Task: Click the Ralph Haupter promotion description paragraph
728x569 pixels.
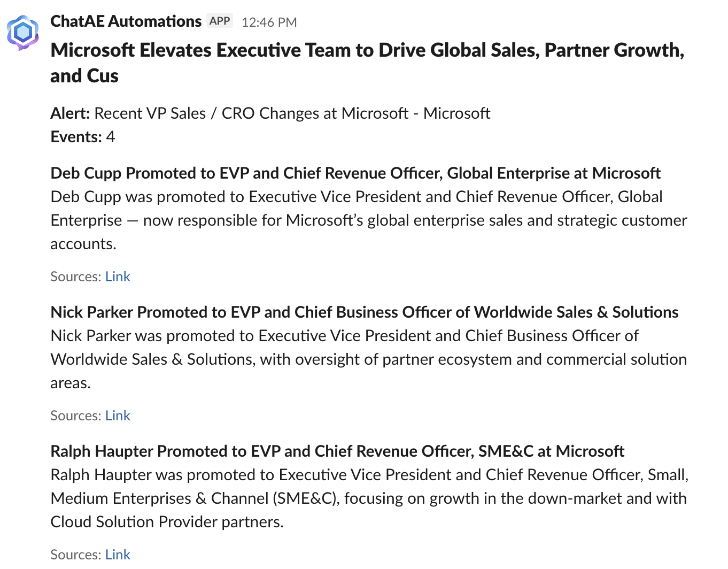Action: [x=368, y=498]
